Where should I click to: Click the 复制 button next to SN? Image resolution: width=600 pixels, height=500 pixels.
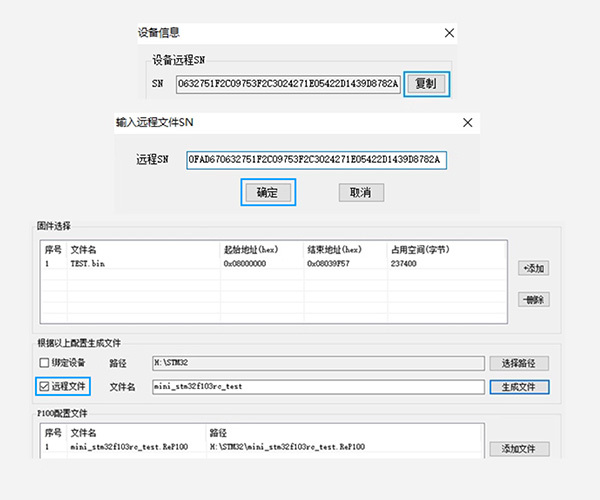tap(426, 83)
